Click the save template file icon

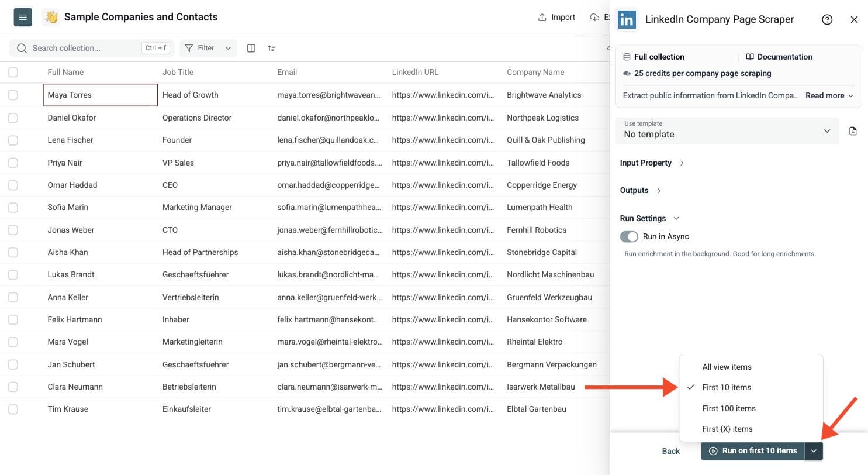click(x=853, y=131)
